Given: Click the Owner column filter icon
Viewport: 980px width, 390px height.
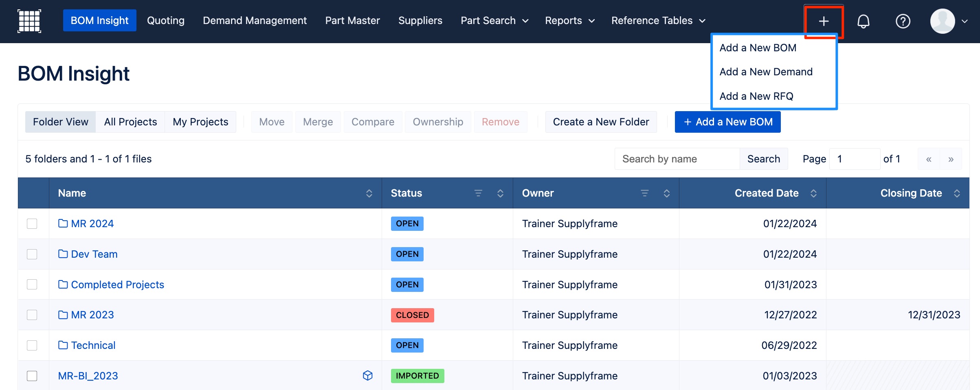Looking at the screenshot, I should click(644, 193).
